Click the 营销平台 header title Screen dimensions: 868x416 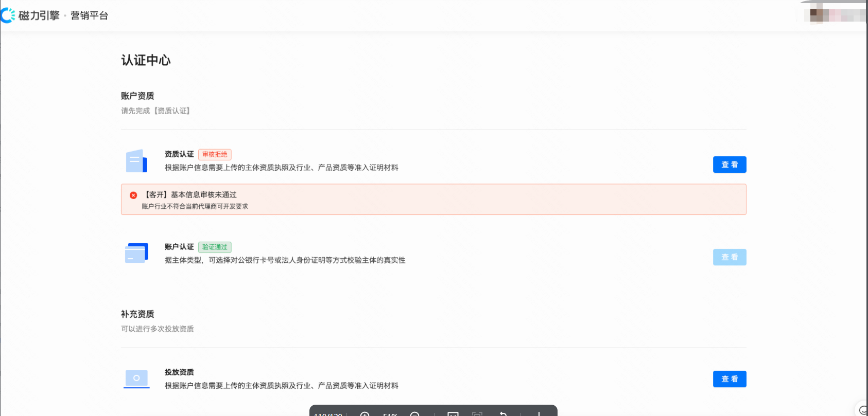coord(90,15)
